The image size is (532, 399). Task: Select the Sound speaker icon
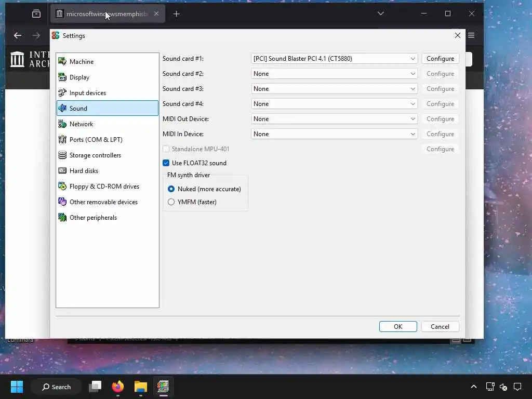point(62,108)
